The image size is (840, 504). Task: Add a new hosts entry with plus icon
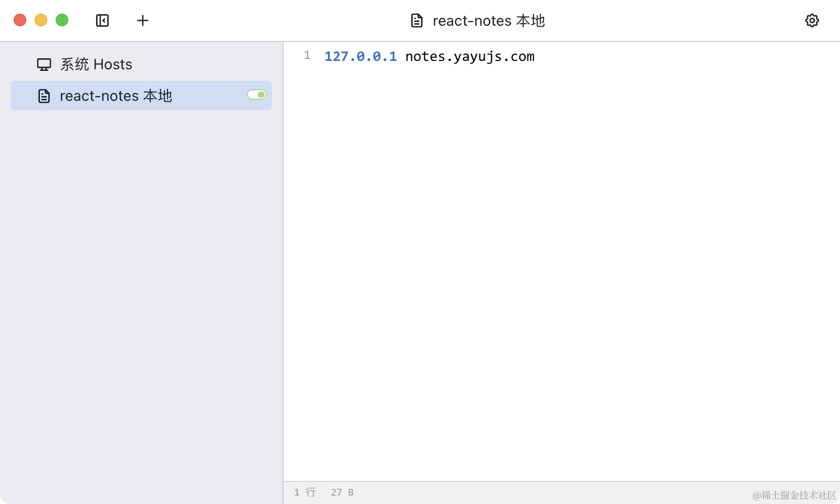(x=143, y=20)
